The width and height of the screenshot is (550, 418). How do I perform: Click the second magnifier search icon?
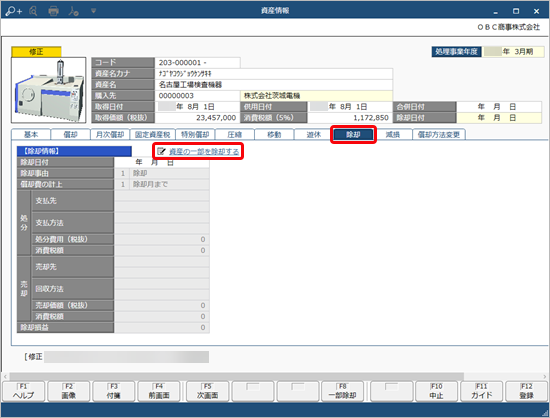(33, 11)
